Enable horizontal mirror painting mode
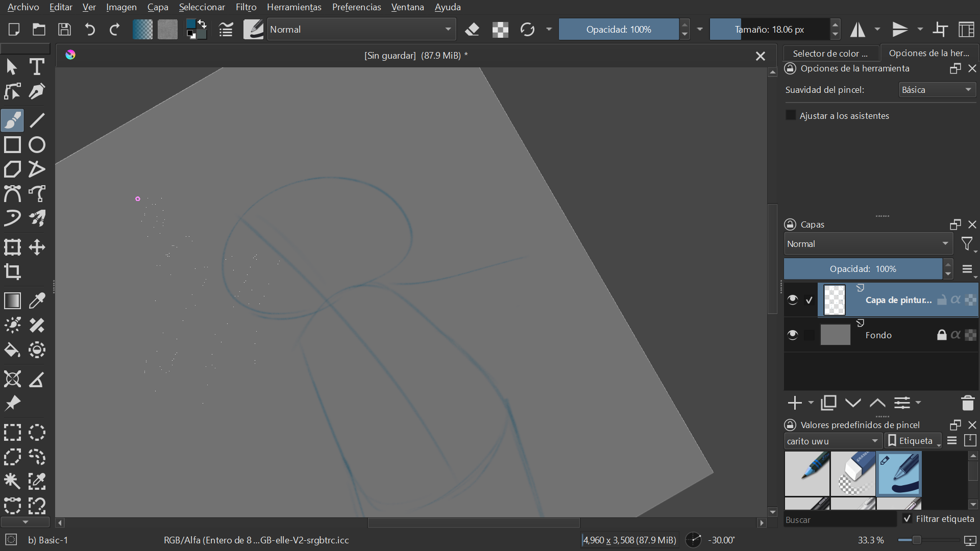This screenshot has height=551, width=980. 857,29
